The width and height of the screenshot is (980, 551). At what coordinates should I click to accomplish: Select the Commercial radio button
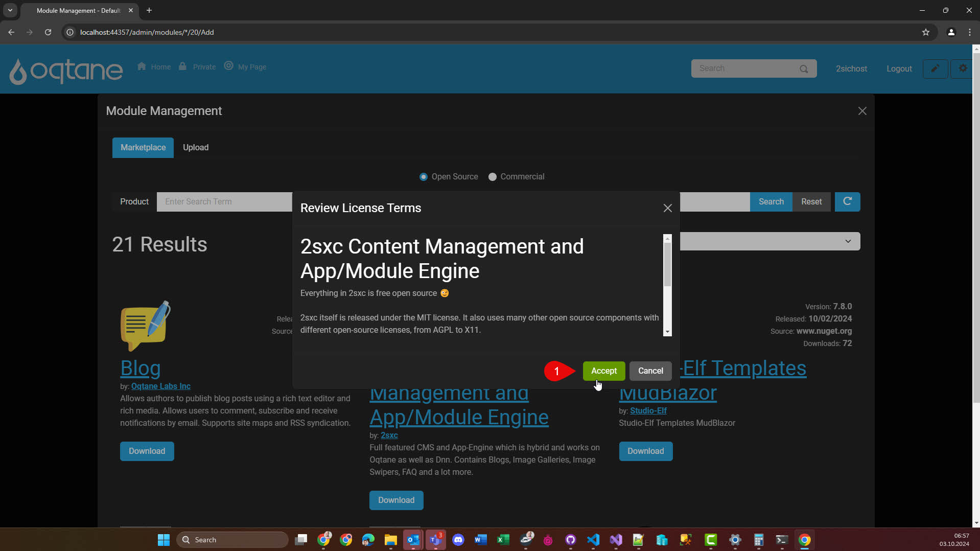(492, 177)
